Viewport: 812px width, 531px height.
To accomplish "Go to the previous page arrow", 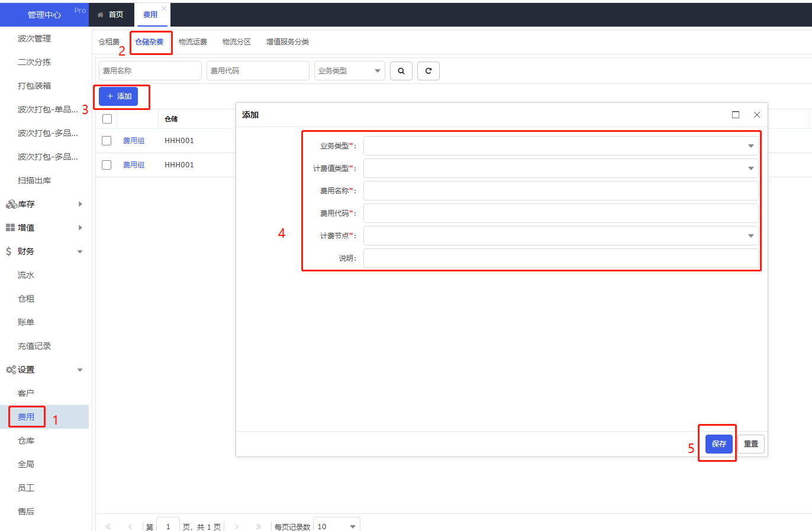I will click(130, 526).
